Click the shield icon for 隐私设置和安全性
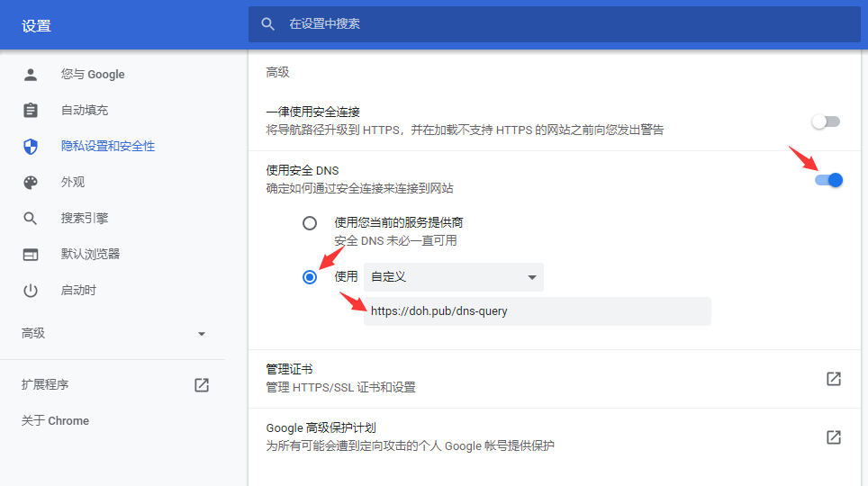Screen dimensions: 868x486 click(31, 146)
